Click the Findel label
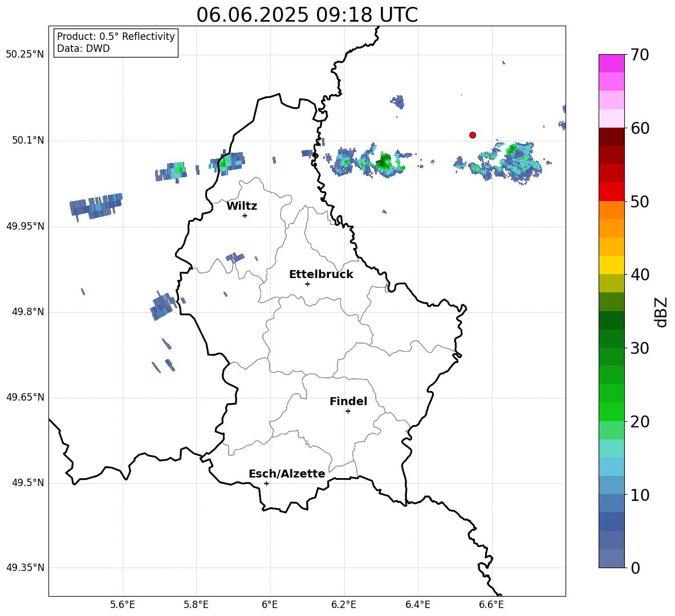The image size is (675, 616). point(348,401)
